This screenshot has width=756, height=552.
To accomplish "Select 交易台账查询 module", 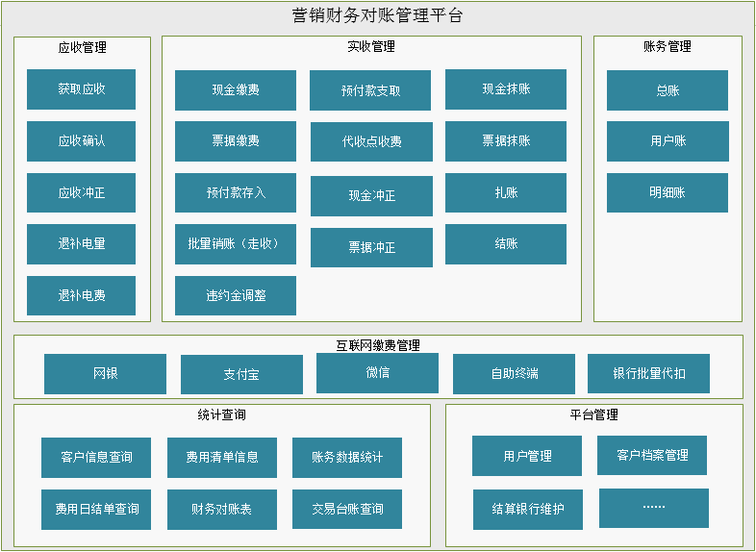I will [346, 510].
